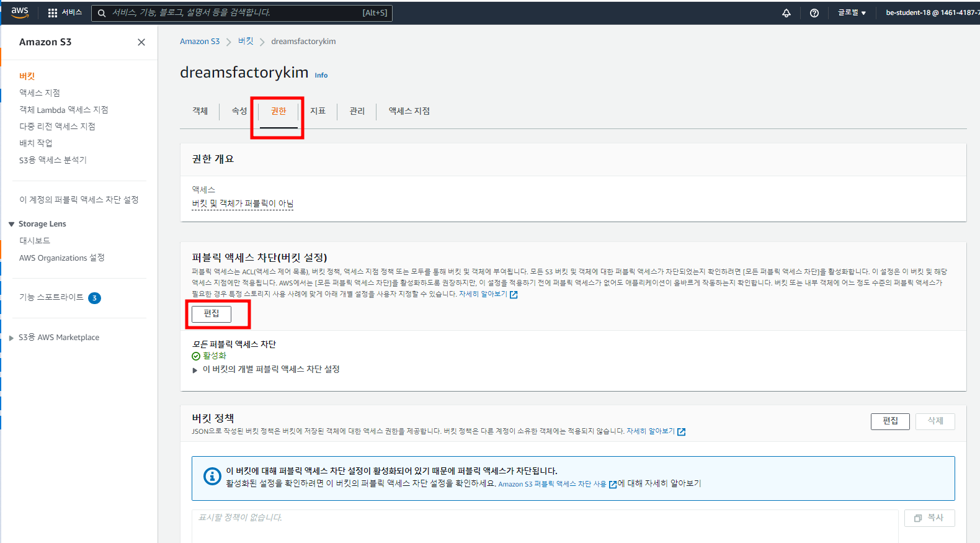This screenshot has height=543, width=980.
Task: Open the services grid menu icon
Action: (53, 12)
